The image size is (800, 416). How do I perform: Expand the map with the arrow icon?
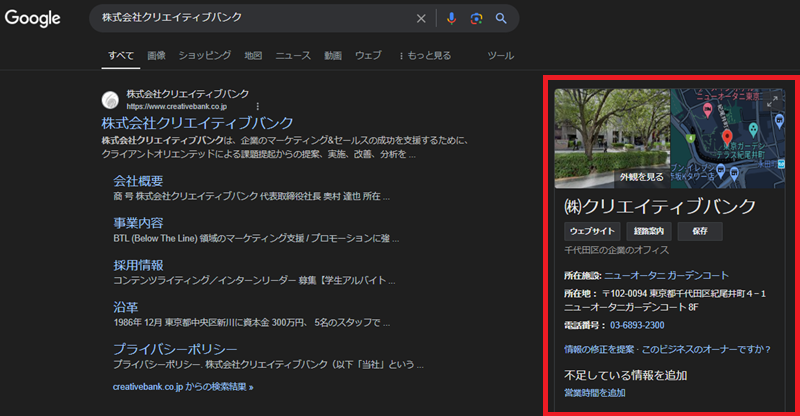pos(772,101)
